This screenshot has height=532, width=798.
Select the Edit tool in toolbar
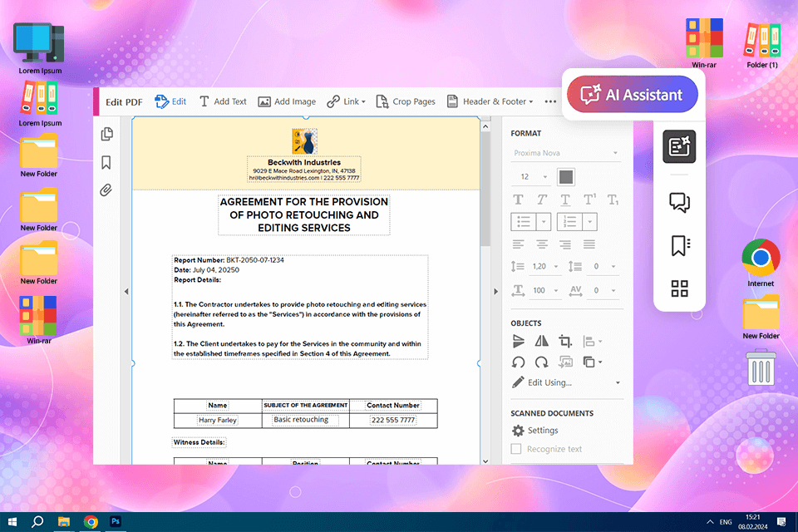[x=170, y=101]
